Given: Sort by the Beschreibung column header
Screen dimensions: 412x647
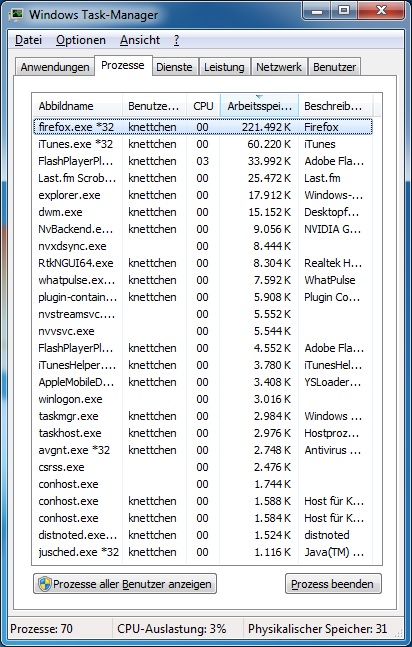Looking at the screenshot, I should click(335, 106).
